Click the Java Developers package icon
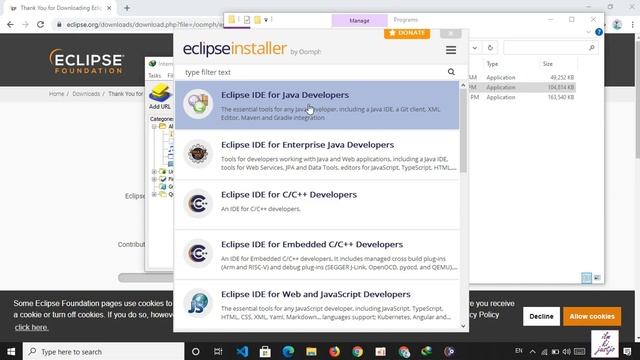Image resolution: width=640 pixels, height=360 pixels. tap(198, 104)
